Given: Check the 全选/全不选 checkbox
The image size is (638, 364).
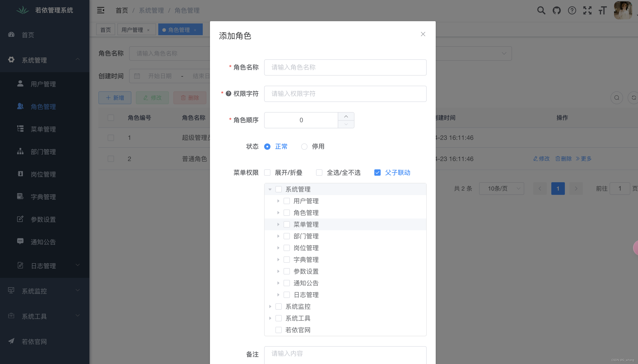Looking at the screenshot, I should click(x=319, y=173).
